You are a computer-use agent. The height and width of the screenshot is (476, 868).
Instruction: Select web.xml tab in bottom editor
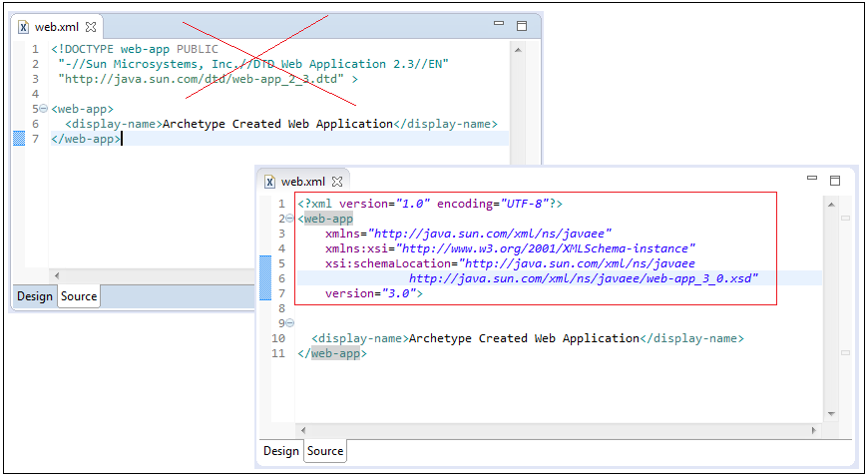(x=304, y=182)
